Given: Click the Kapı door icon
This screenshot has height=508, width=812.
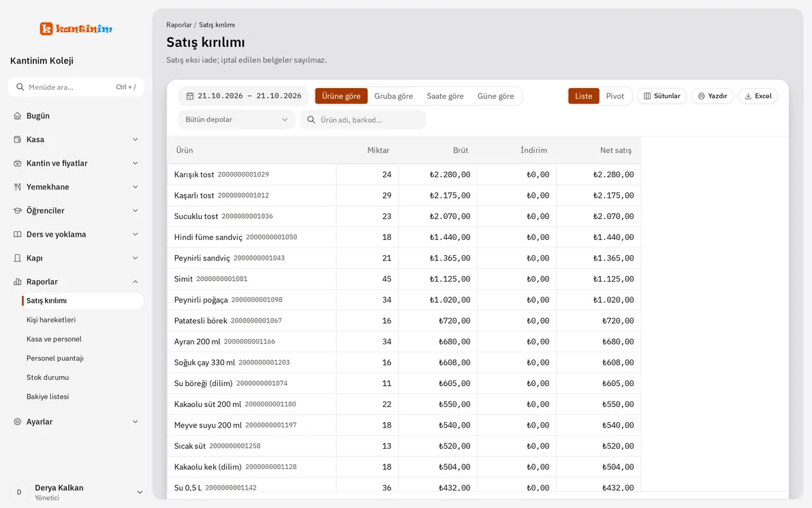Looking at the screenshot, I should tap(18, 258).
